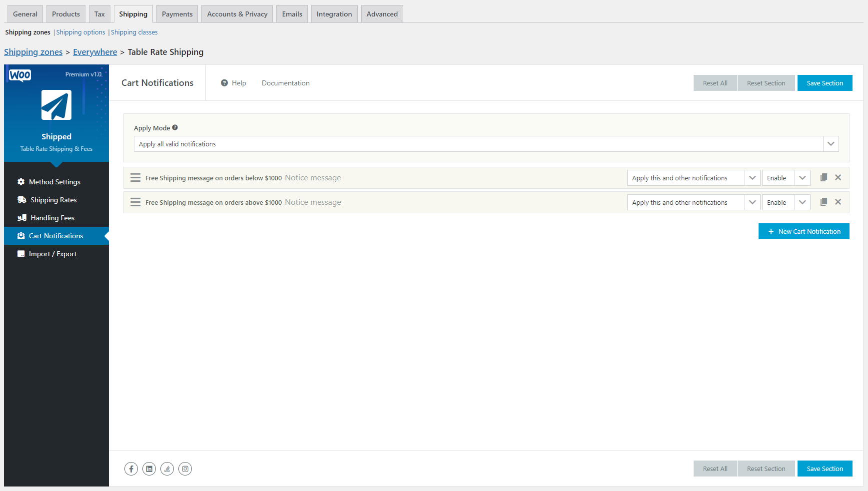Select the Shipping Rates truck icon
This screenshot has width=868, height=491.
pyautogui.click(x=21, y=199)
